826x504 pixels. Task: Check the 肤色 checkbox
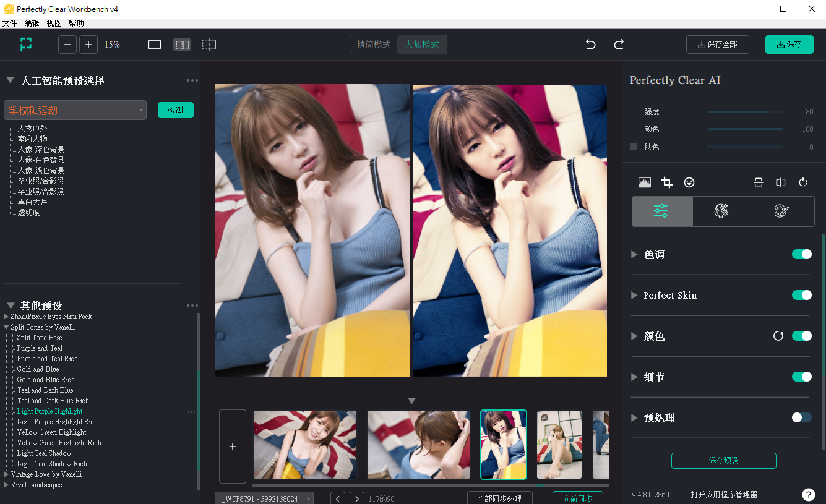[x=634, y=147]
